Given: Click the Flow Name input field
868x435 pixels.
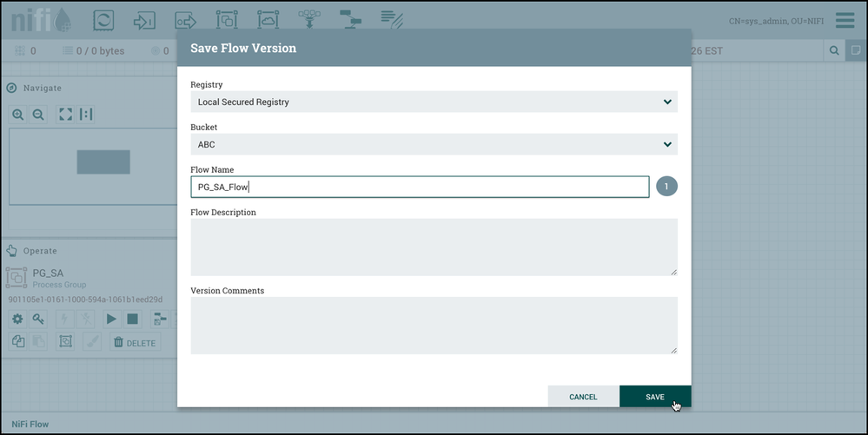Looking at the screenshot, I should [421, 187].
